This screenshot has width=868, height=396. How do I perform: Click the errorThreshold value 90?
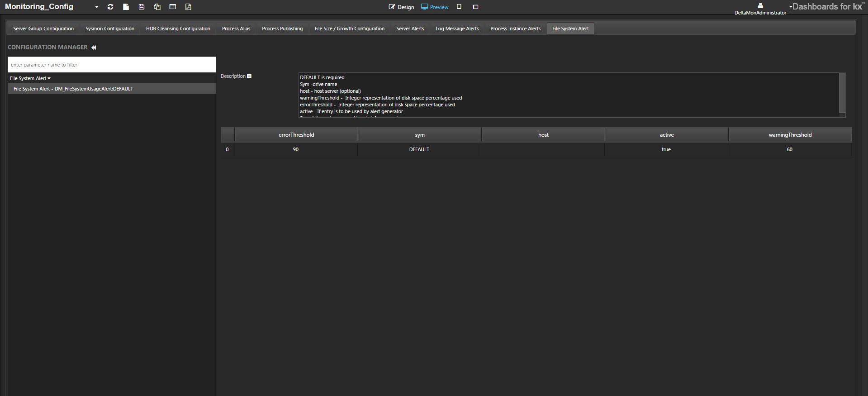(x=296, y=149)
